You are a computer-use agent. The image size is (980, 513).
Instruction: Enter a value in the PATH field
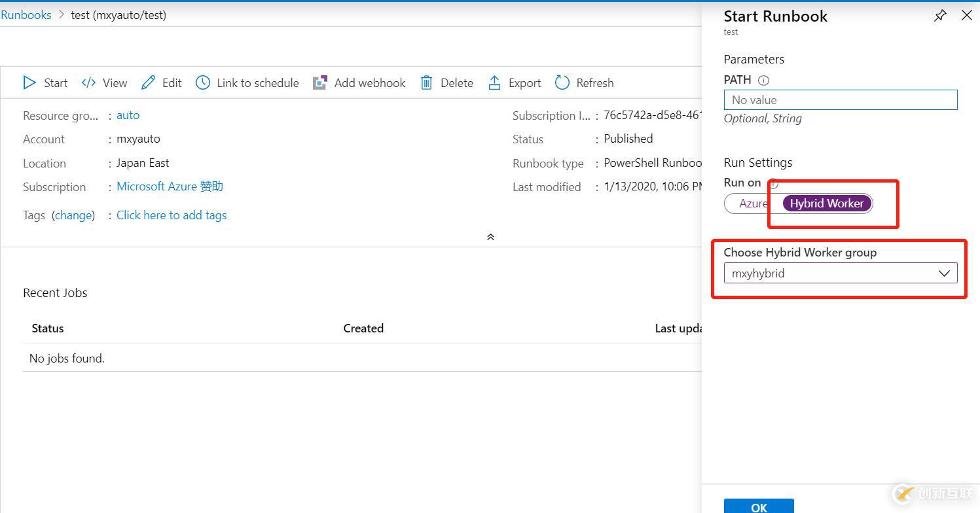pos(840,99)
